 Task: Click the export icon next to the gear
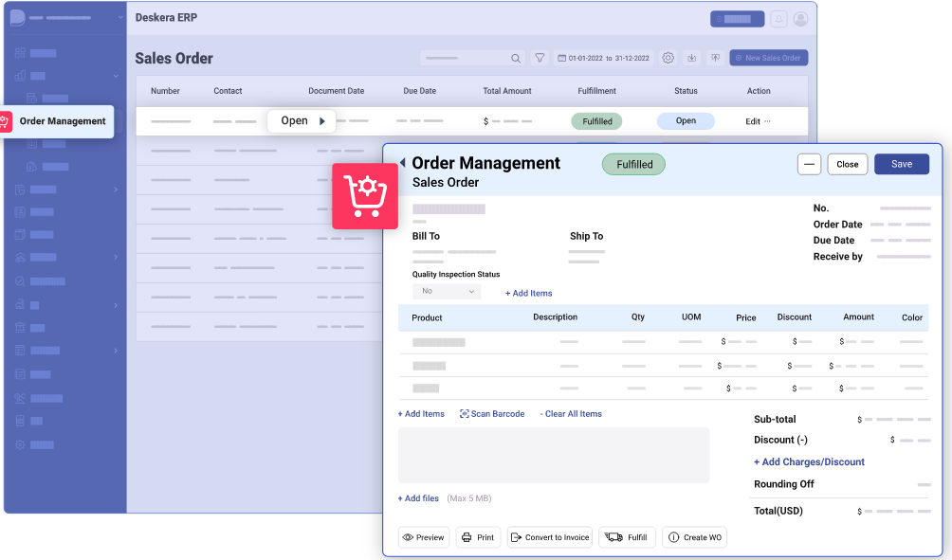(x=692, y=58)
